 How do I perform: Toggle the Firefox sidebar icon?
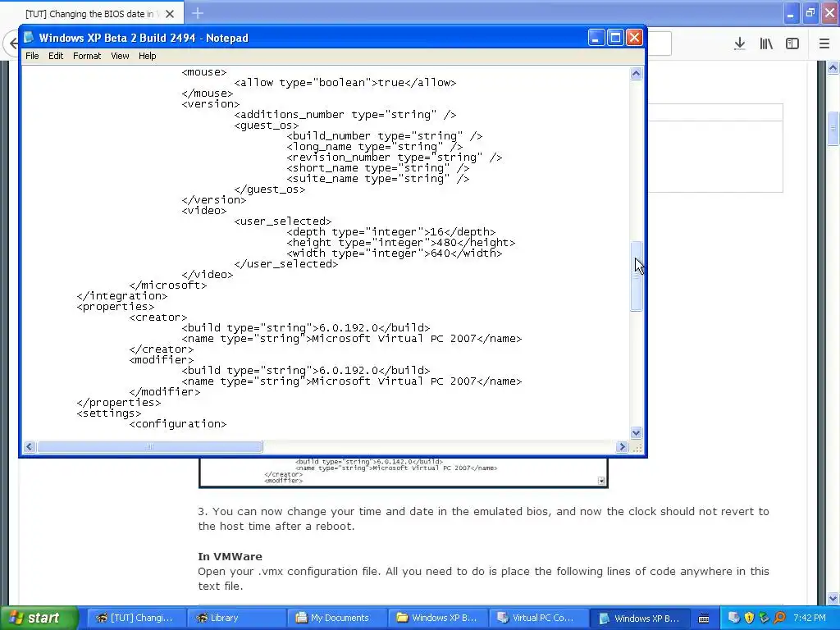pos(792,43)
